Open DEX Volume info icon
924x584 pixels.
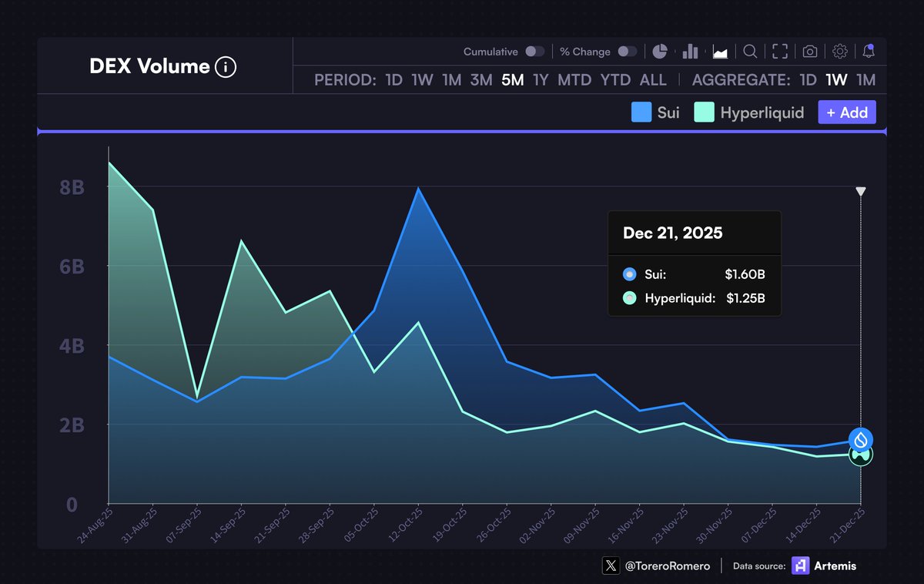[226, 67]
